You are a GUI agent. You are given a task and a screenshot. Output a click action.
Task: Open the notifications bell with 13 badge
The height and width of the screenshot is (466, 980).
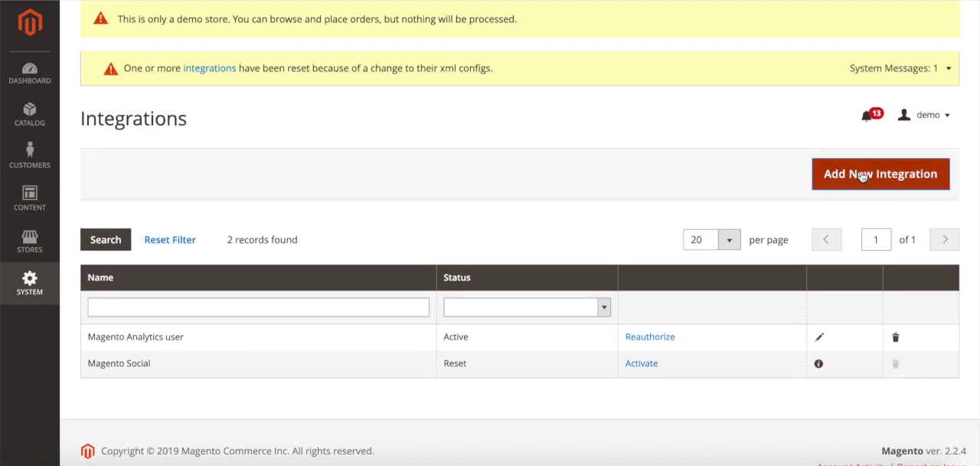pos(871,115)
